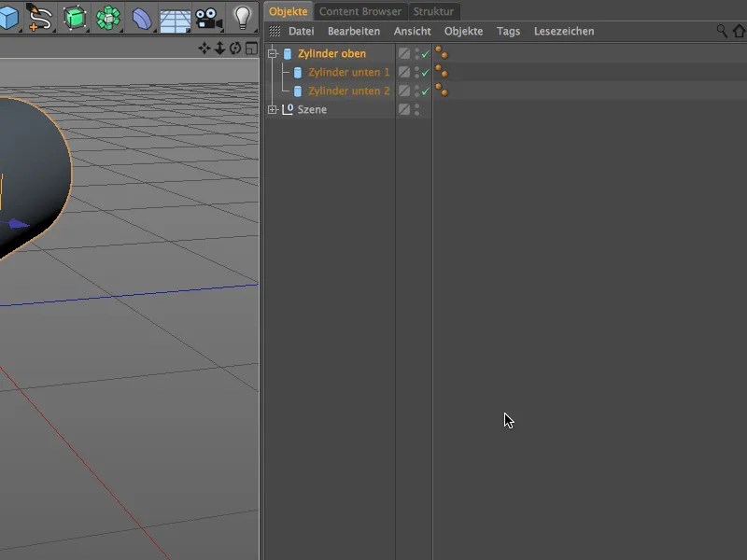
Task: Expand the Szene group
Action: point(273,109)
